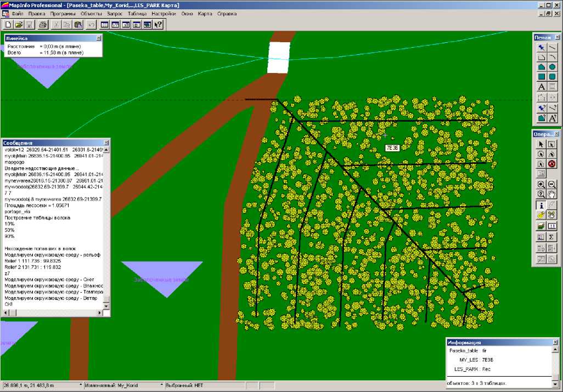Click the Print toolbar icon
563x392 pixels.
[43, 25]
